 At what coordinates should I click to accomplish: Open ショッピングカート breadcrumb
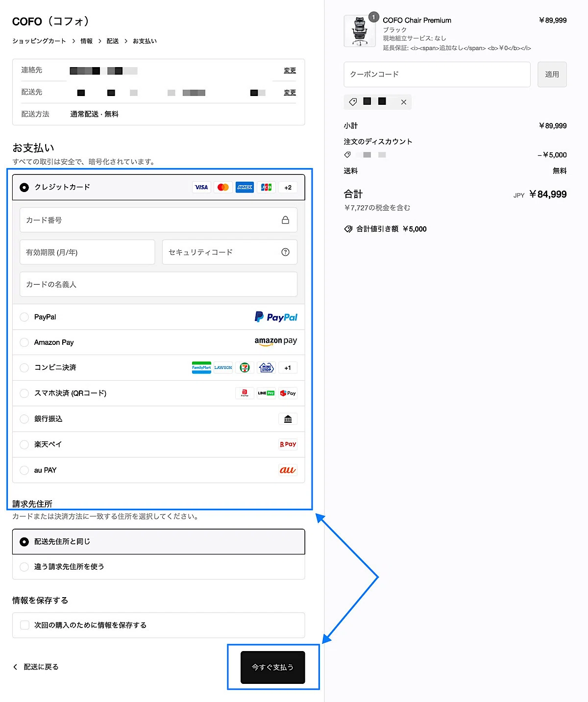coord(39,41)
